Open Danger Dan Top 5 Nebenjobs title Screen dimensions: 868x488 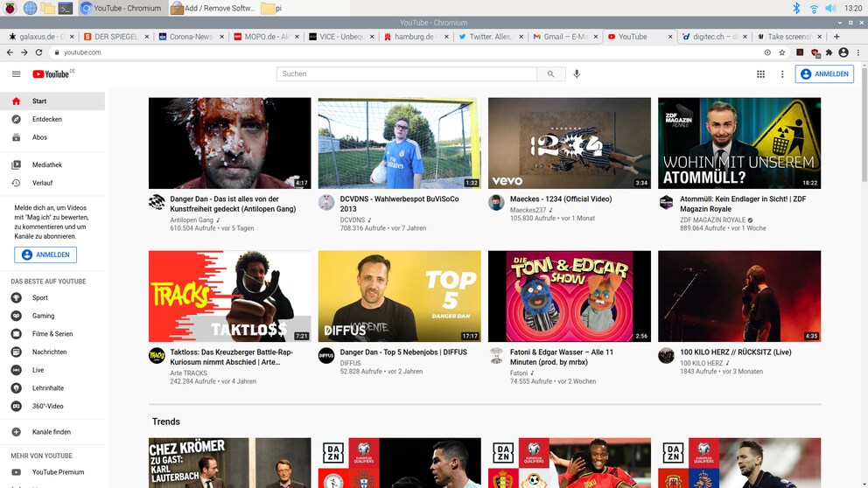403,352
